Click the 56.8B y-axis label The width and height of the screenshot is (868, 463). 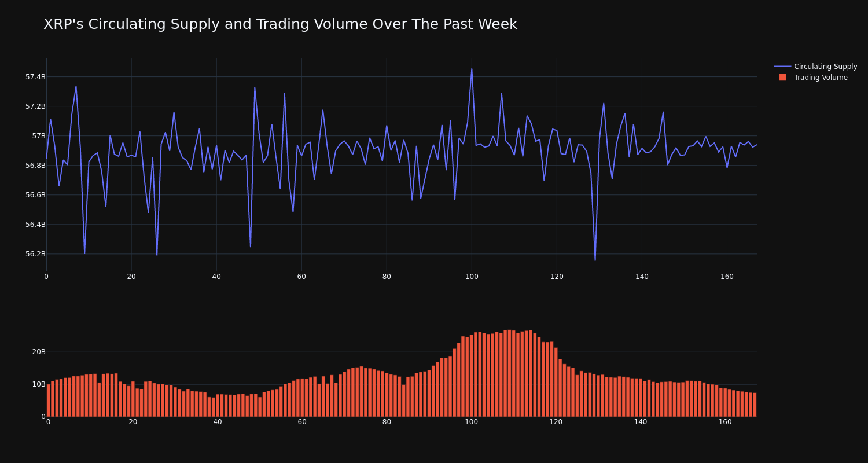pyautogui.click(x=35, y=166)
